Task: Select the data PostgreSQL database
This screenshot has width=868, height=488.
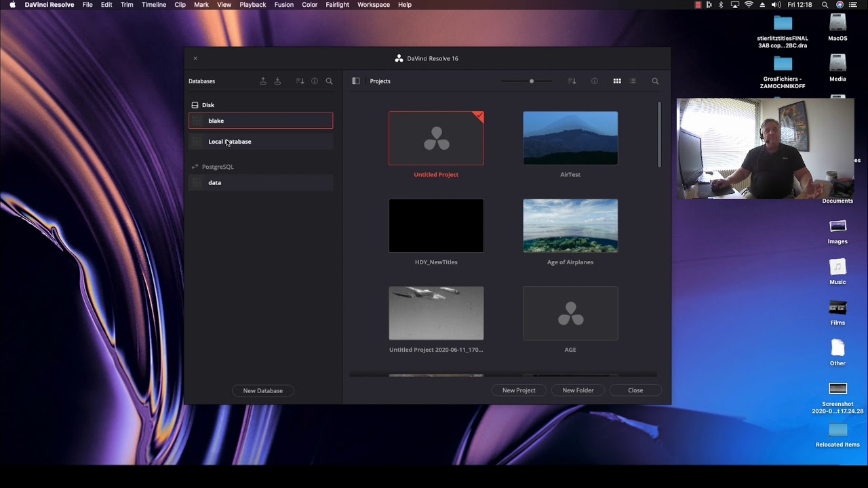Action: coord(260,182)
